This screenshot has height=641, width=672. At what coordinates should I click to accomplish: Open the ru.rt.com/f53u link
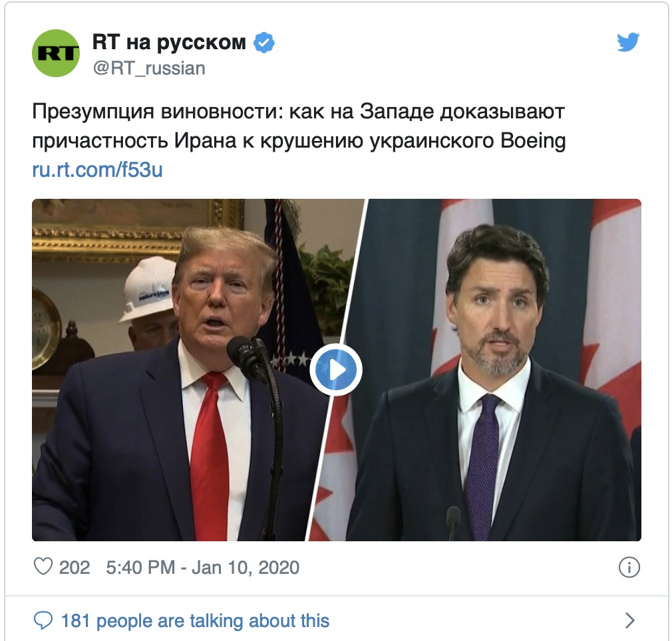[x=97, y=170]
